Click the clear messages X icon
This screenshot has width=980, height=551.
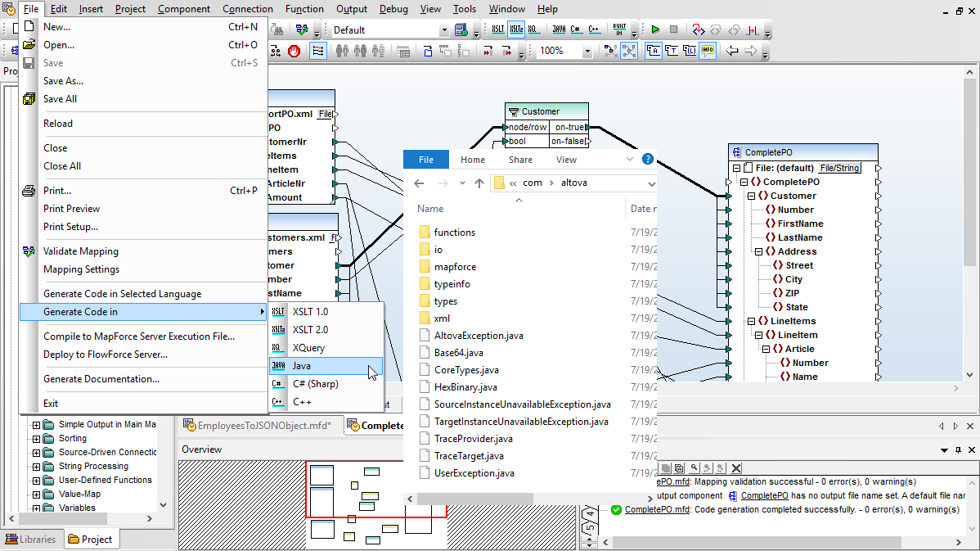(x=736, y=467)
